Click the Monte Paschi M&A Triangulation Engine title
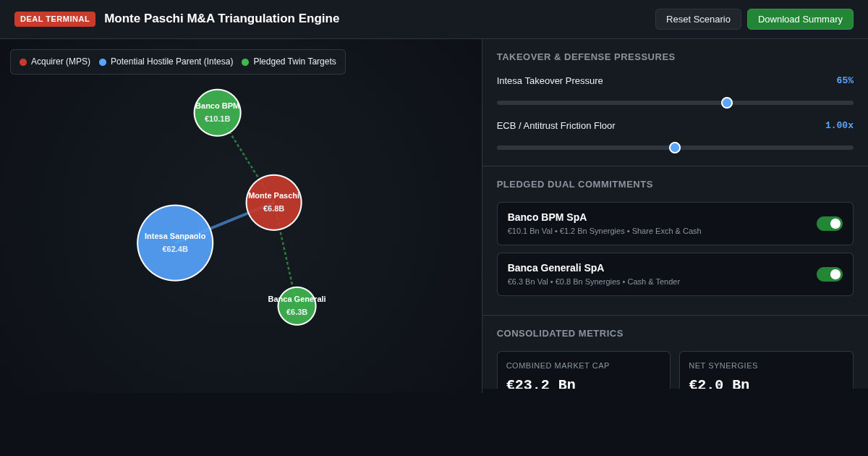This screenshot has width=868, height=456. point(222,19)
